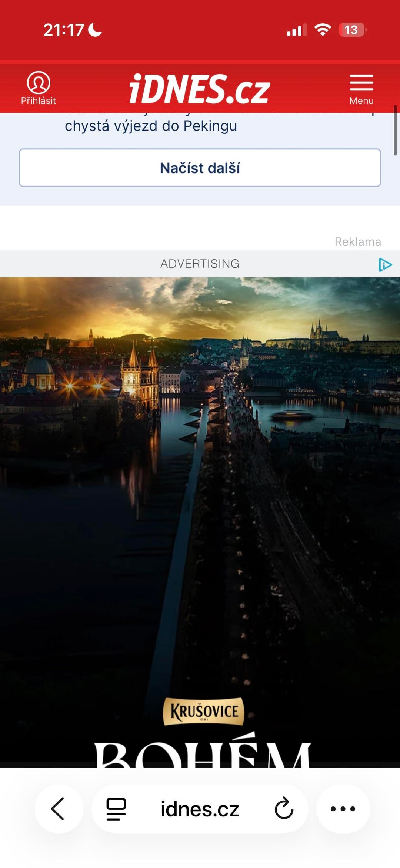400x868 pixels.
Task: Open page settings icon left of URL
Action: (116, 809)
